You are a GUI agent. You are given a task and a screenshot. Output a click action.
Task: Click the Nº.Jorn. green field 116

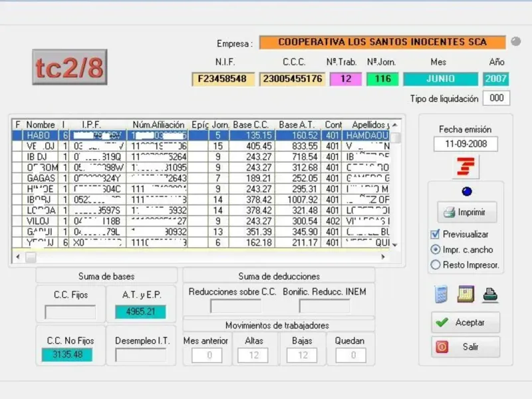(383, 78)
